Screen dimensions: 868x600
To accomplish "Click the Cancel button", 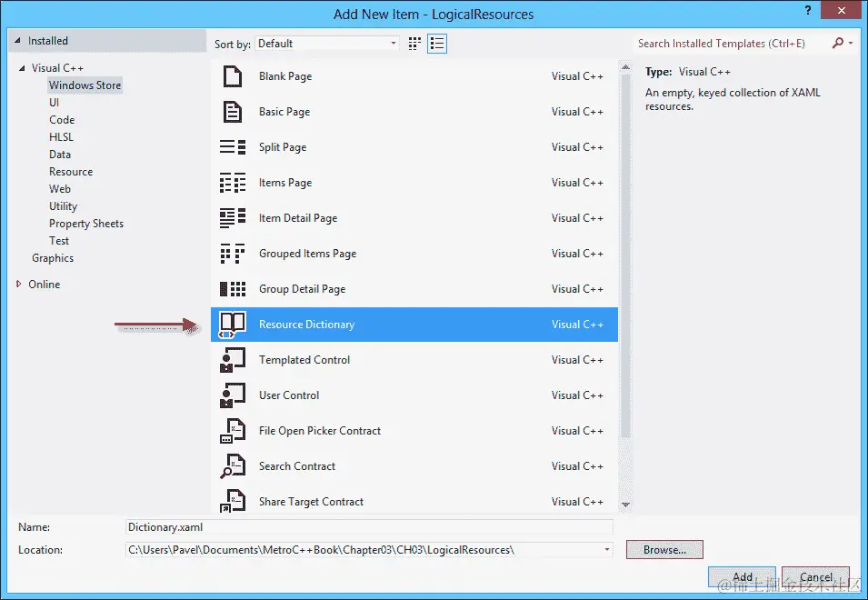I will click(x=815, y=576).
